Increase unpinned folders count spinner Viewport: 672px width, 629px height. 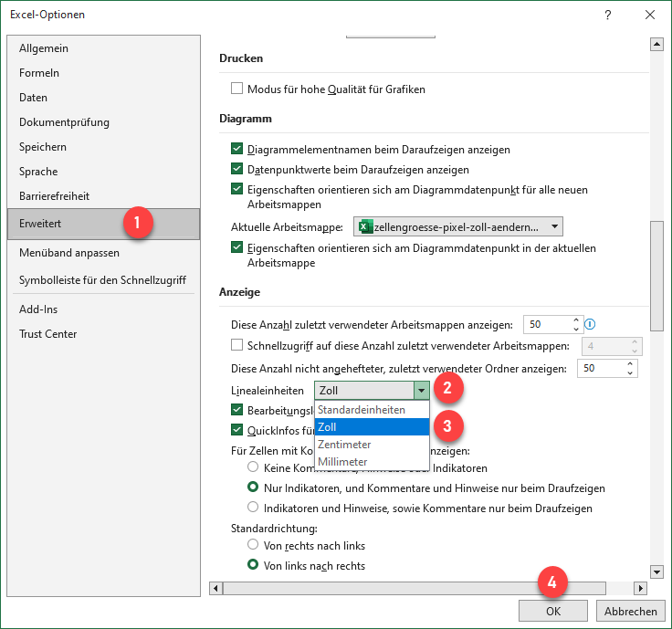630,363
